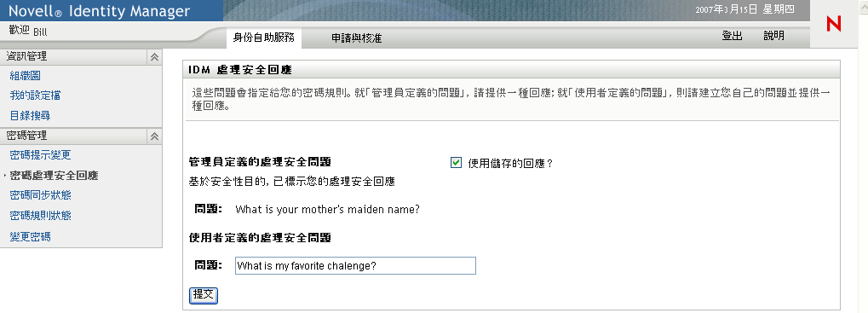The height and width of the screenshot is (313, 868).
Task: Open 組織圖 in the sidebar
Action: coord(26,76)
